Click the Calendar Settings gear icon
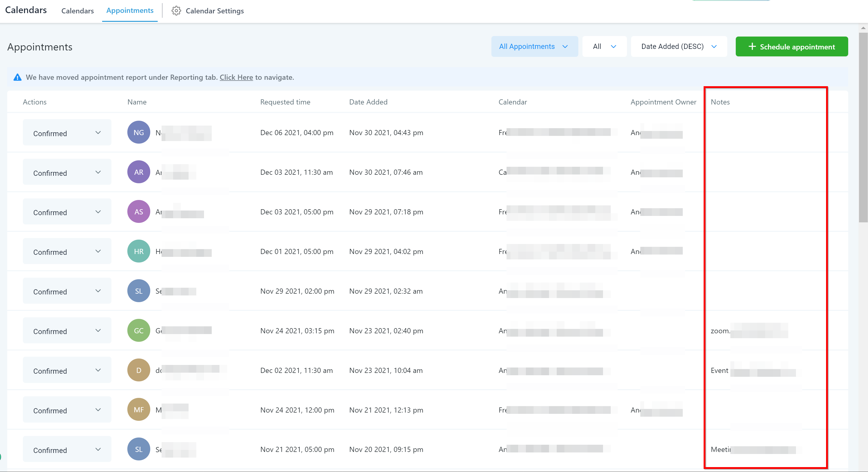Screen dimensions: 868x472 coord(176,11)
